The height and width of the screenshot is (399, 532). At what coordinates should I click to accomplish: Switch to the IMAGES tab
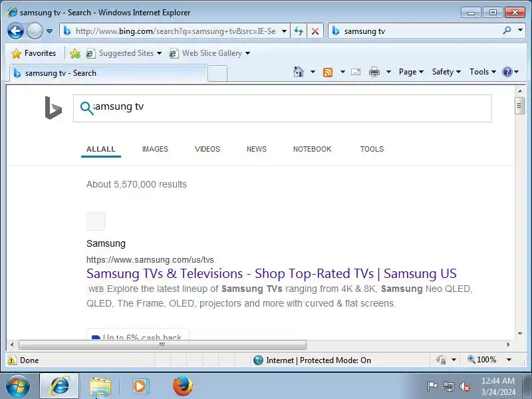click(x=155, y=149)
